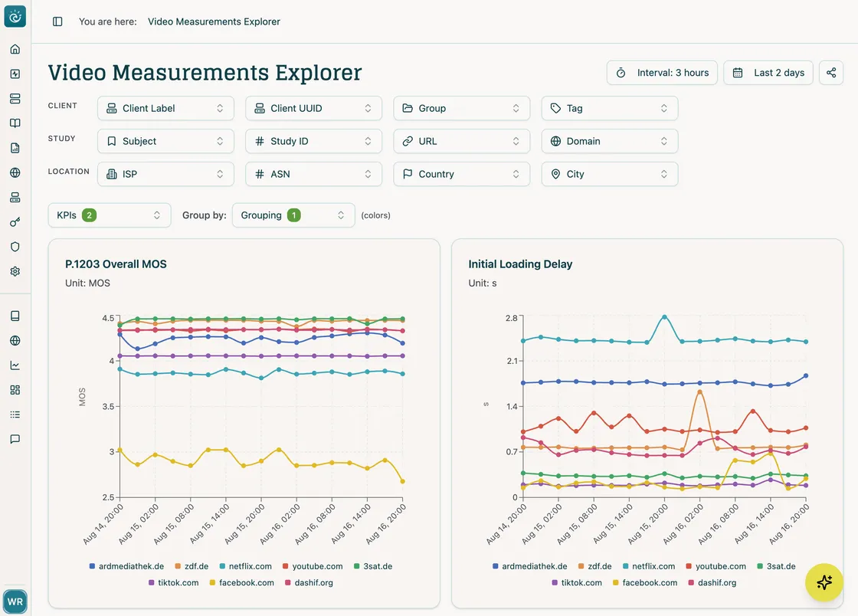This screenshot has width=858, height=616.
Task: Open the WR user avatar menu
Action: [x=15, y=601]
